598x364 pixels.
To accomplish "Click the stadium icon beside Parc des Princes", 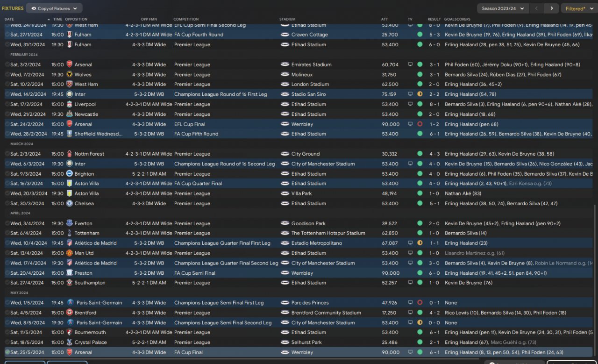I will 285,302.
